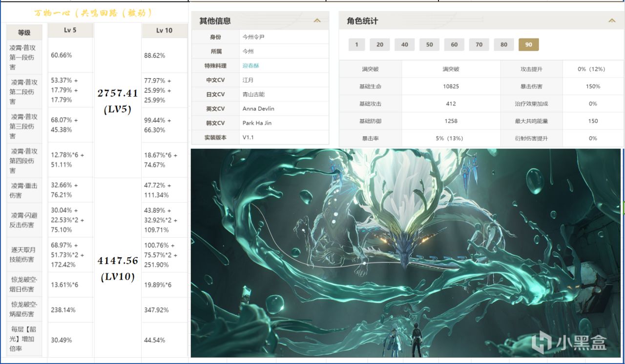
Task: Click the 逐天取月技能伤害 row label
Action: 23,255
